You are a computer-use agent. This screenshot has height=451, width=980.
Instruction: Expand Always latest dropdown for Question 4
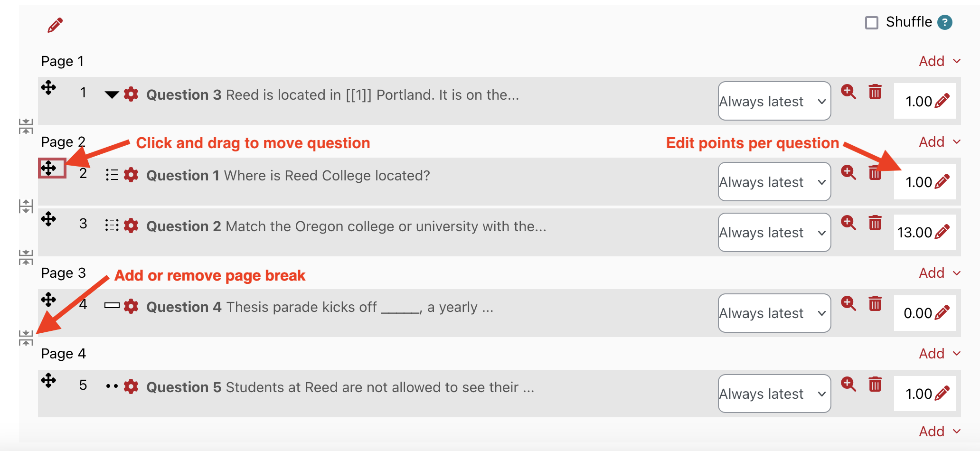774,313
